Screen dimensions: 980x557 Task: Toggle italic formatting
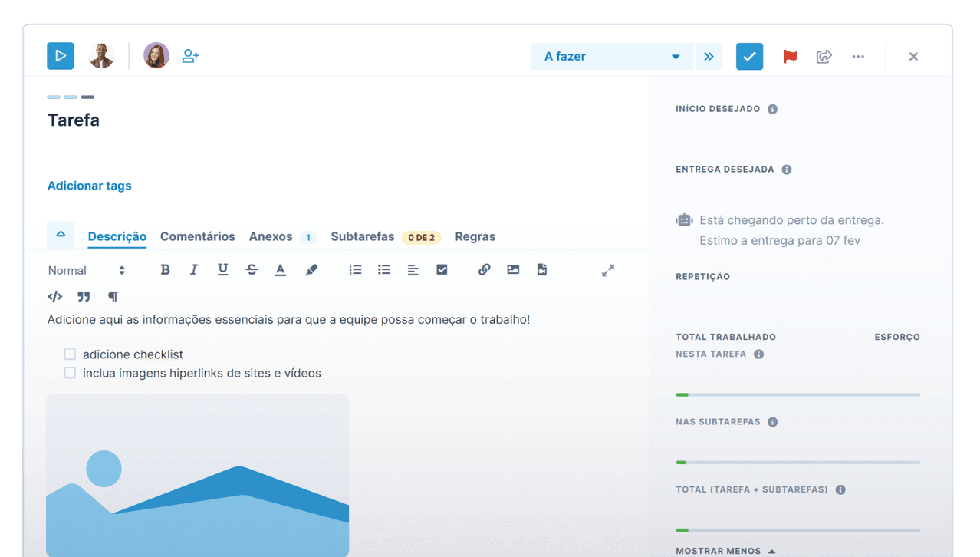[x=194, y=270]
